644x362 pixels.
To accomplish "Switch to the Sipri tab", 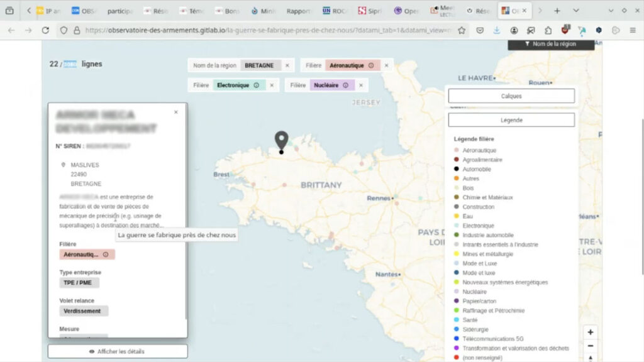I will pyautogui.click(x=369, y=11).
